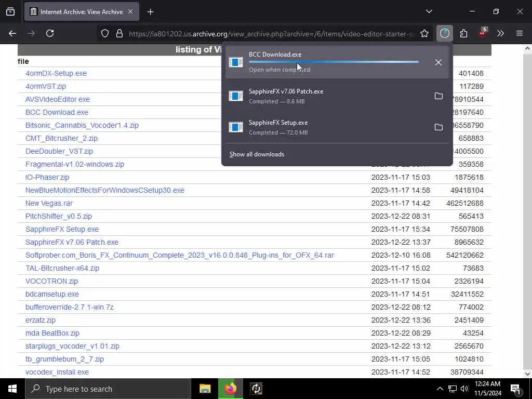Open the CMT_Bitcrusher_2.zip link
Image resolution: width=532 pixels, height=399 pixels.
click(x=61, y=138)
